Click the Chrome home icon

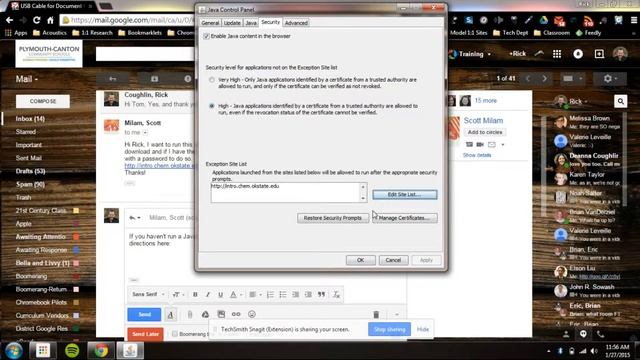pyautogui.click(x=50, y=20)
